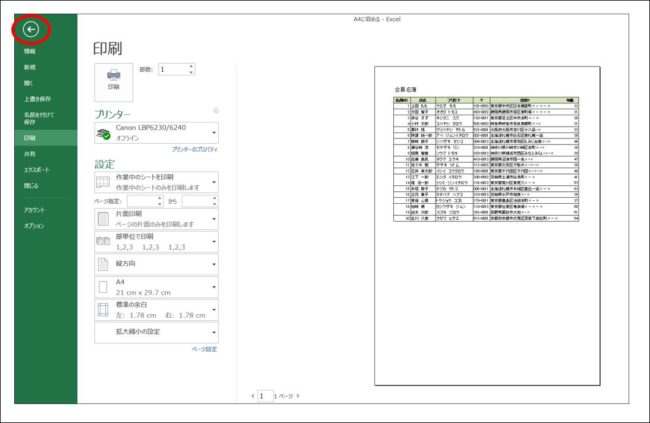Click the page range start field
Viewport: 650px width, 423px height.
[x=142, y=201]
